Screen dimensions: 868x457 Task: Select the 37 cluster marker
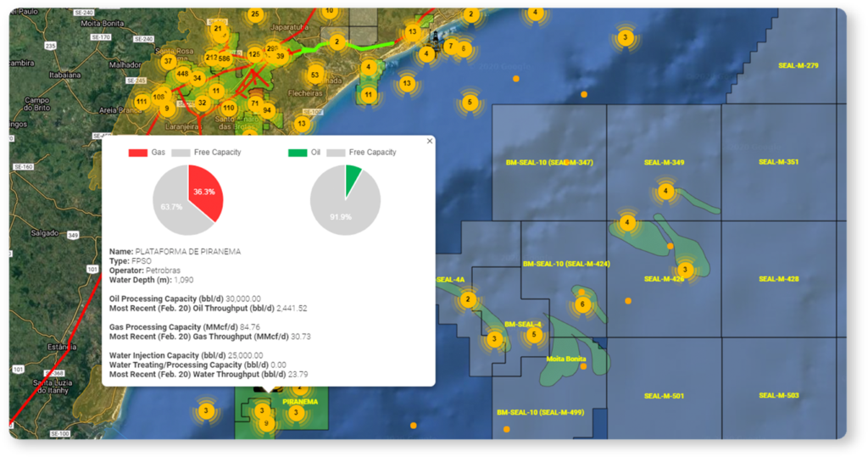[168, 61]
